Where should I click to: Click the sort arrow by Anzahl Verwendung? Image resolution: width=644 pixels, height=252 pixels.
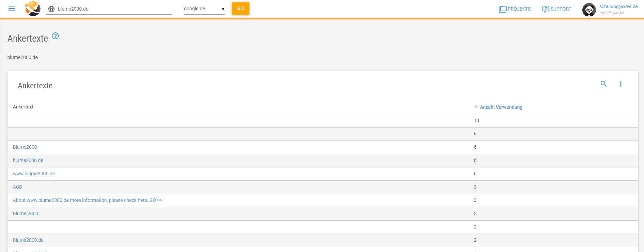(476, 107)
